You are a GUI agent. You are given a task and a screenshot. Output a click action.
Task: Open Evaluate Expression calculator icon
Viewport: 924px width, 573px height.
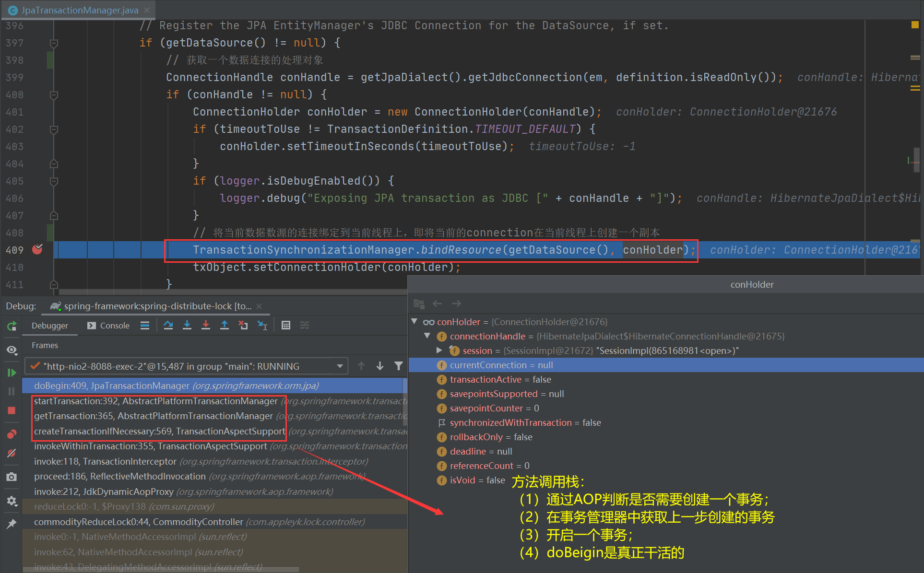tap(286, 326)
